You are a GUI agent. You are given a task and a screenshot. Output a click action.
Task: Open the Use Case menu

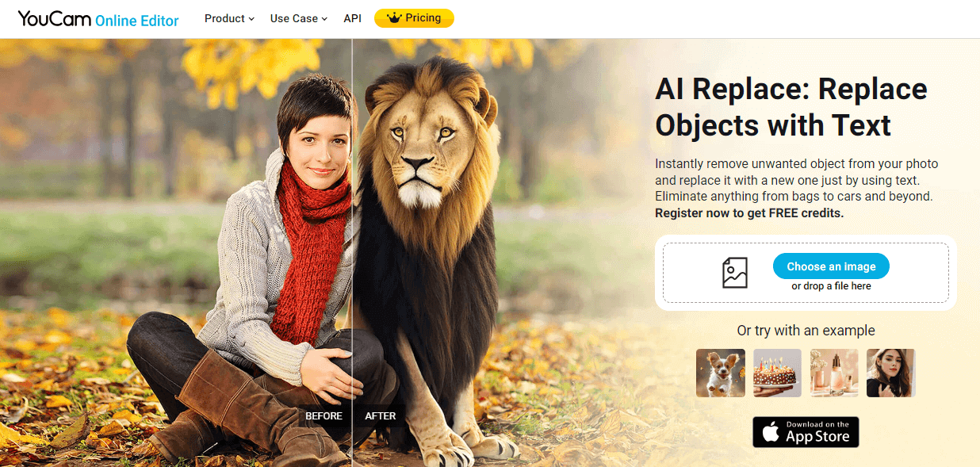coord(298,18)
